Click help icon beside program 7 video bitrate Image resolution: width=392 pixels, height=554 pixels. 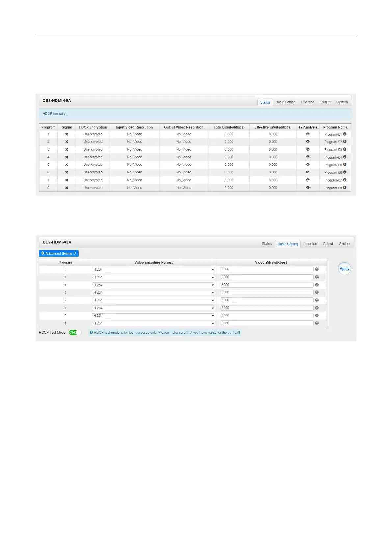coord(317,315)
